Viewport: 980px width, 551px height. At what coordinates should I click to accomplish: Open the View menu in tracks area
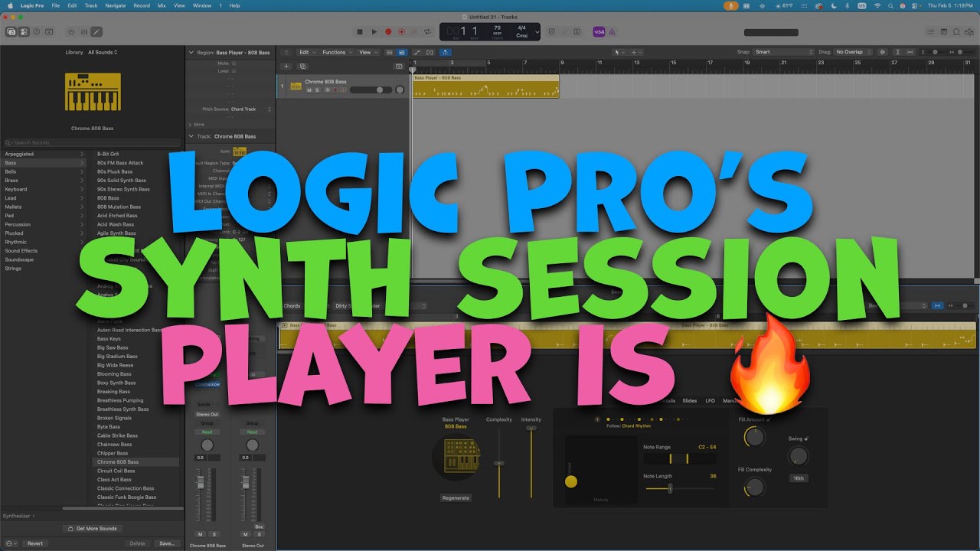click(367, 52)
